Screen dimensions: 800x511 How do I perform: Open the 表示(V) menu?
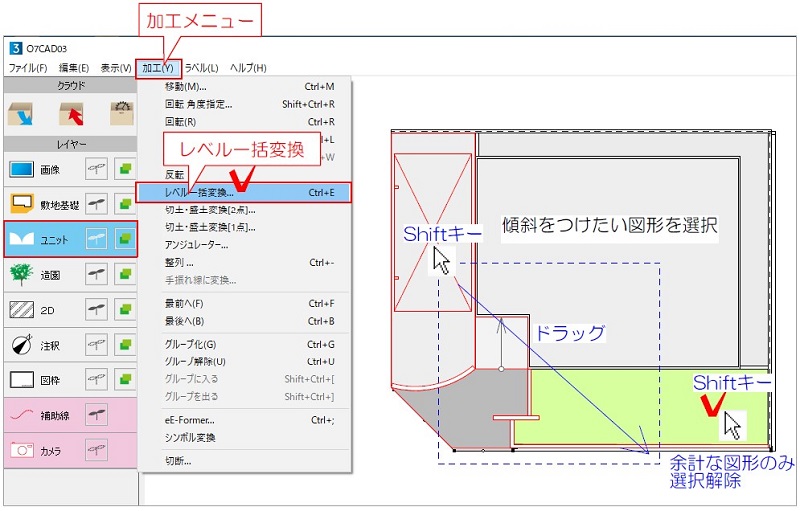tap(116, 68)
